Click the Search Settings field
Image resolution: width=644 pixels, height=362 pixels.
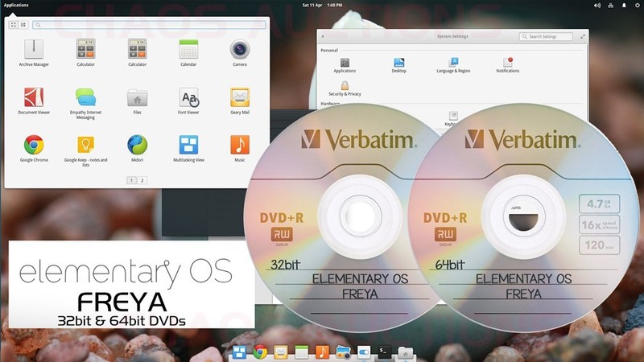coord(546,36)
